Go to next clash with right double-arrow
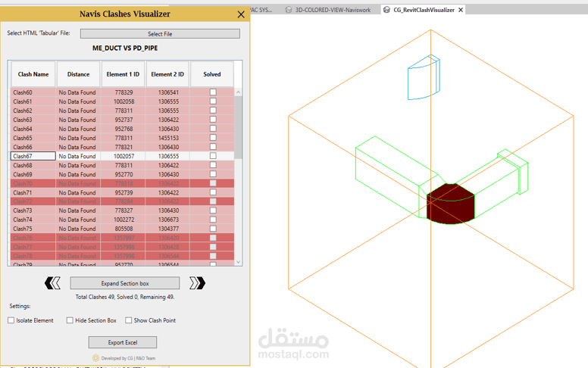 pyautogui.click(x=197, y=283)
